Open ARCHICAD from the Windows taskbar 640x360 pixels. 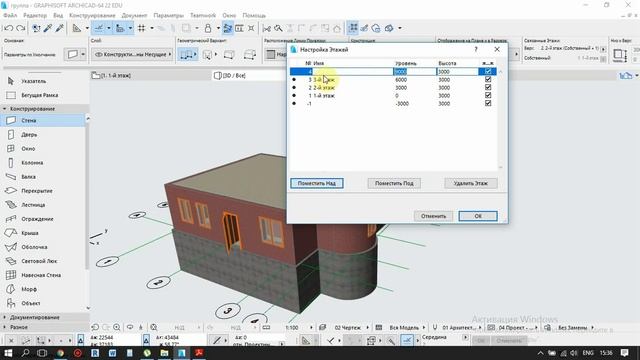182,353
